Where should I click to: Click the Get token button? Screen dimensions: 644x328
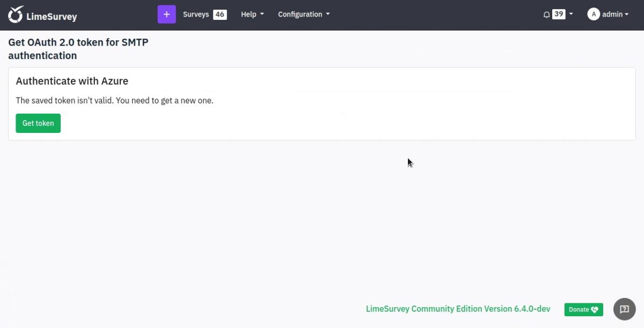[38, 123]
